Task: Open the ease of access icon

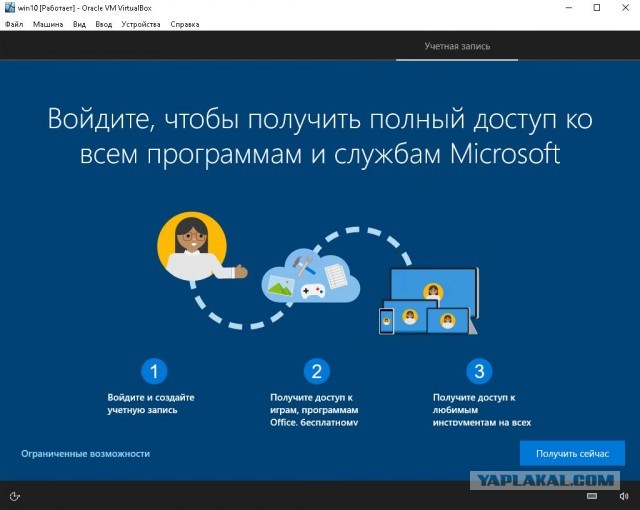Action: click(14, 496)
